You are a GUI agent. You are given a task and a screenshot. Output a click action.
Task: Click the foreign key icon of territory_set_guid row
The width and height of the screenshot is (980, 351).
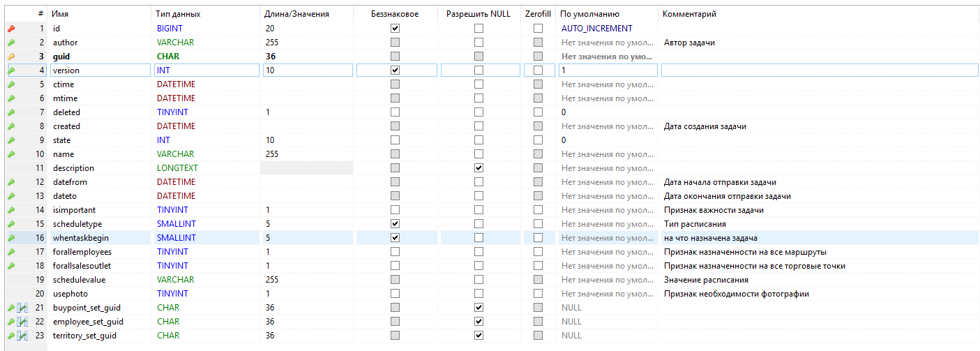[21, 336]
